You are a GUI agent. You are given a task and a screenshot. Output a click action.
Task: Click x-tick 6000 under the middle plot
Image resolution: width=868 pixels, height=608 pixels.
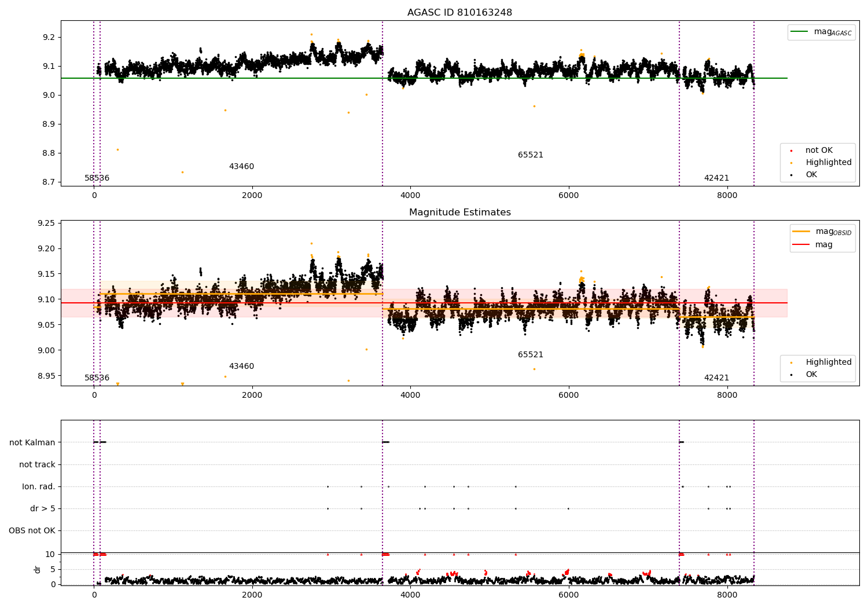click(569, 395)
